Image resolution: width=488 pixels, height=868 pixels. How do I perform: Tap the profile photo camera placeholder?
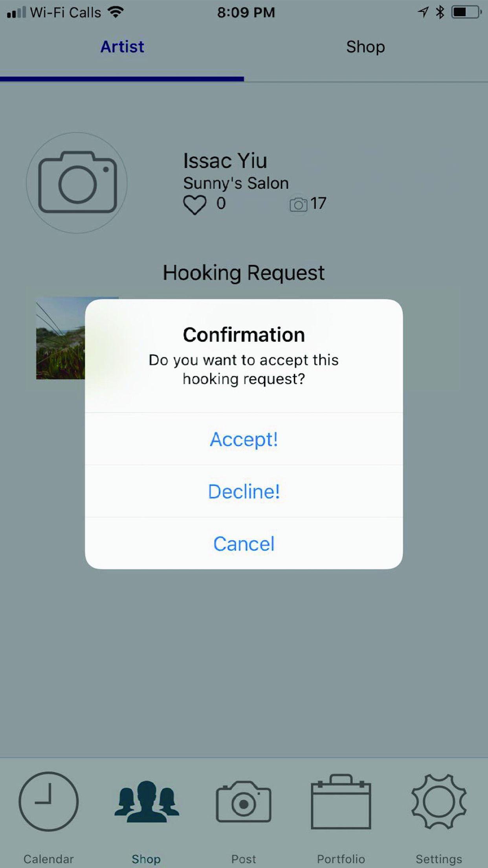[x=77, y=183]
